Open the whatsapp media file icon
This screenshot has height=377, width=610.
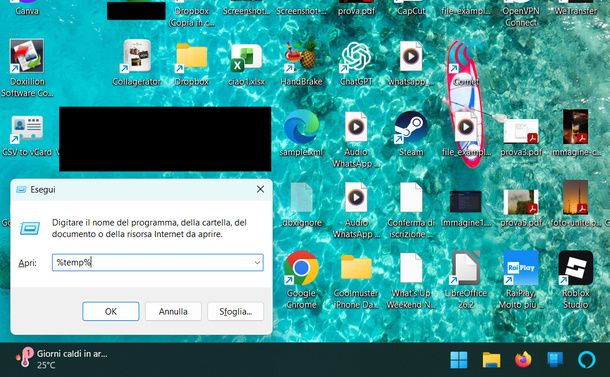click(411, 56)
